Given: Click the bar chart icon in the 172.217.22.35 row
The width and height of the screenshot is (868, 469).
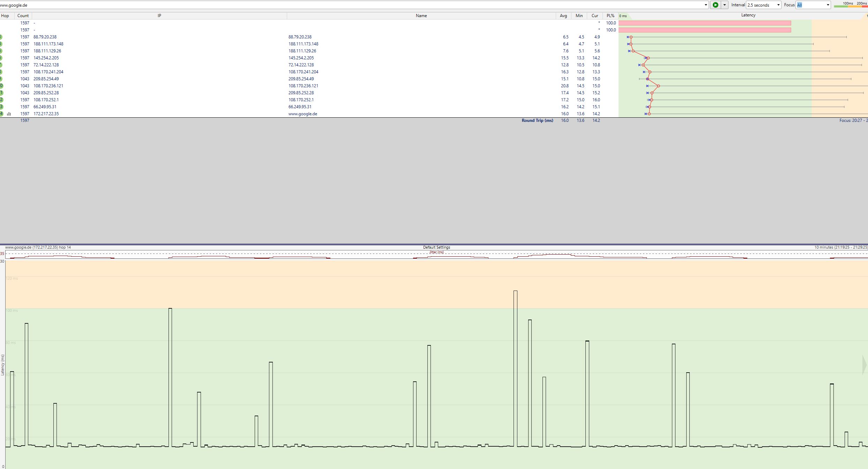Looking at the screenshot, I should pos(9,114).
